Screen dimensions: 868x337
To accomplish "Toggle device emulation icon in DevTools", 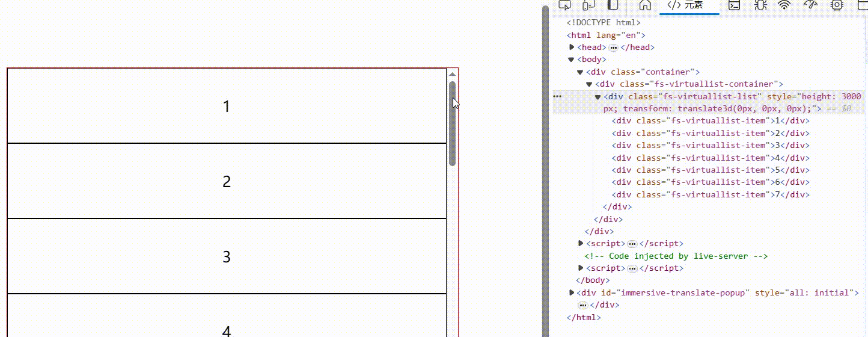I will 589,5.
